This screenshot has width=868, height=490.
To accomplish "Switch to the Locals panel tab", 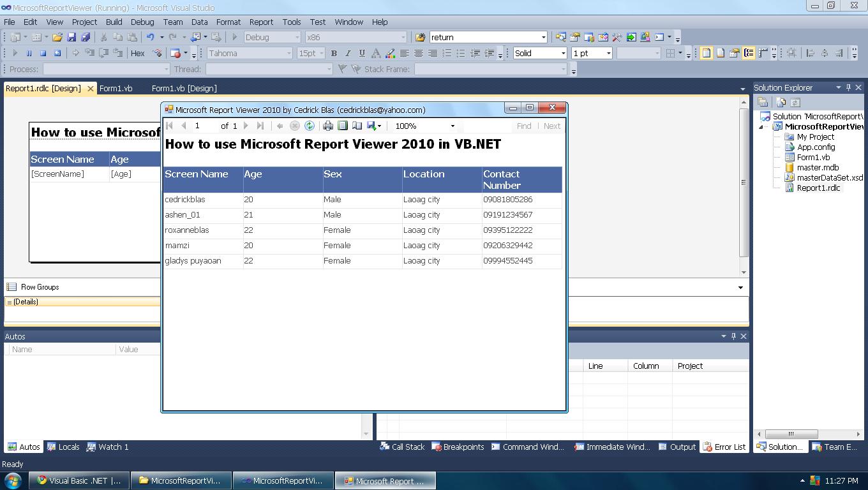I will pos(63,447).
